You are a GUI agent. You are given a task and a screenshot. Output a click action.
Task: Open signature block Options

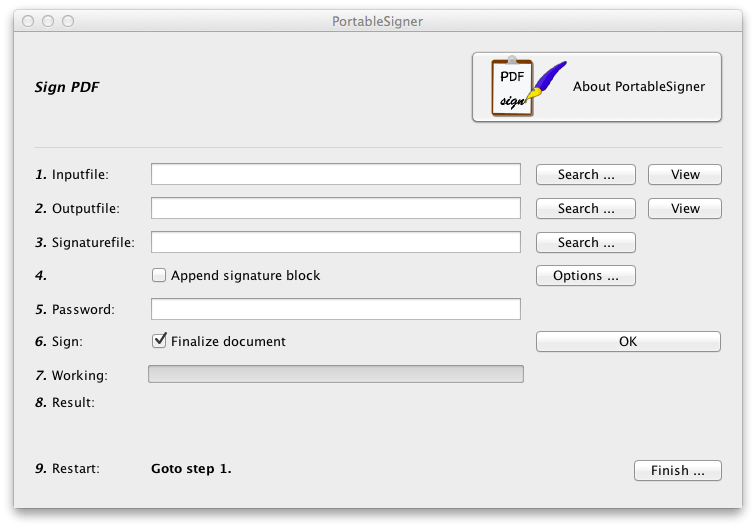pyautogui.click(x=586, y=276)
